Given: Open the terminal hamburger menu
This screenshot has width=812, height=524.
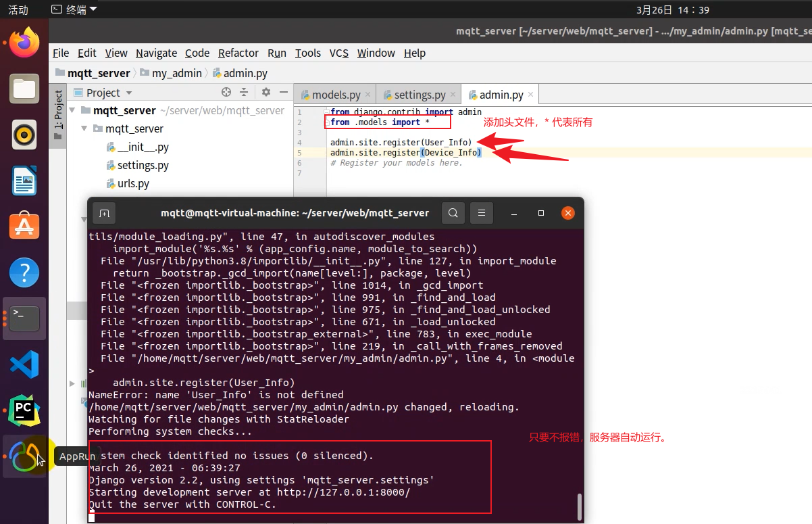Looking at the screenshot, I should coord(481,213).
